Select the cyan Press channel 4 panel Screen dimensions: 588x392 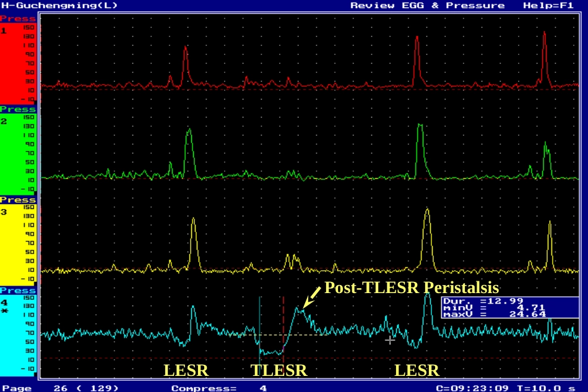click(18, 331)
